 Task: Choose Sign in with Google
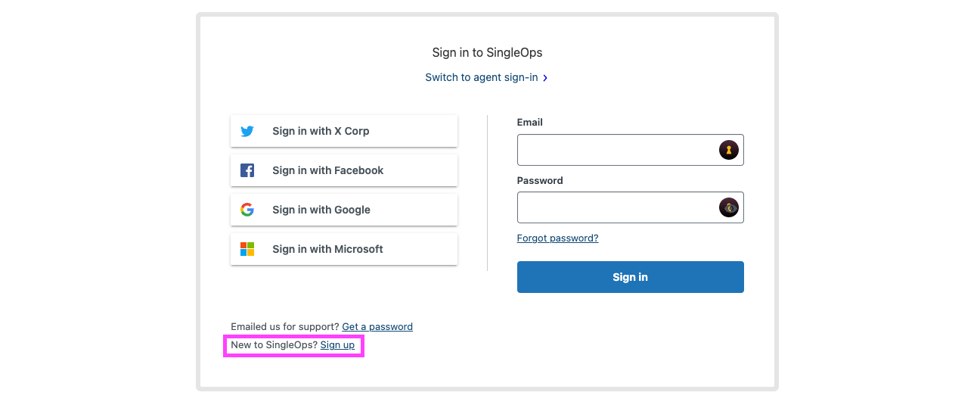[344, 210]
